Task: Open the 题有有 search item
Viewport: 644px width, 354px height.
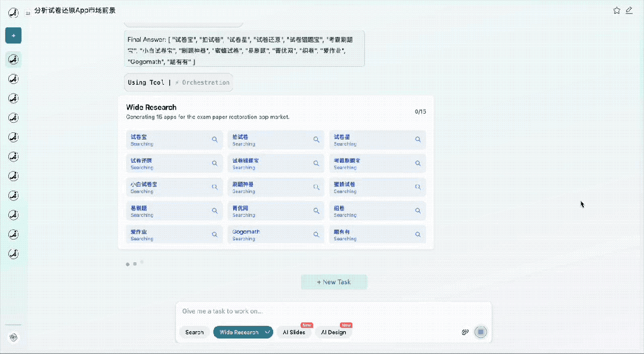Action: [377, 235]
